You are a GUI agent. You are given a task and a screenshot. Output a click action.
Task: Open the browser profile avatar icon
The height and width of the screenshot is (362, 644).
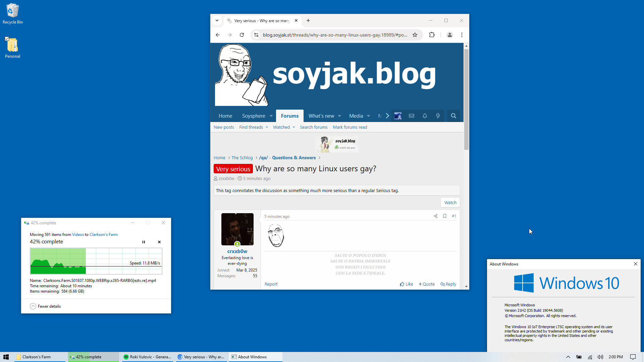point(450,35)
